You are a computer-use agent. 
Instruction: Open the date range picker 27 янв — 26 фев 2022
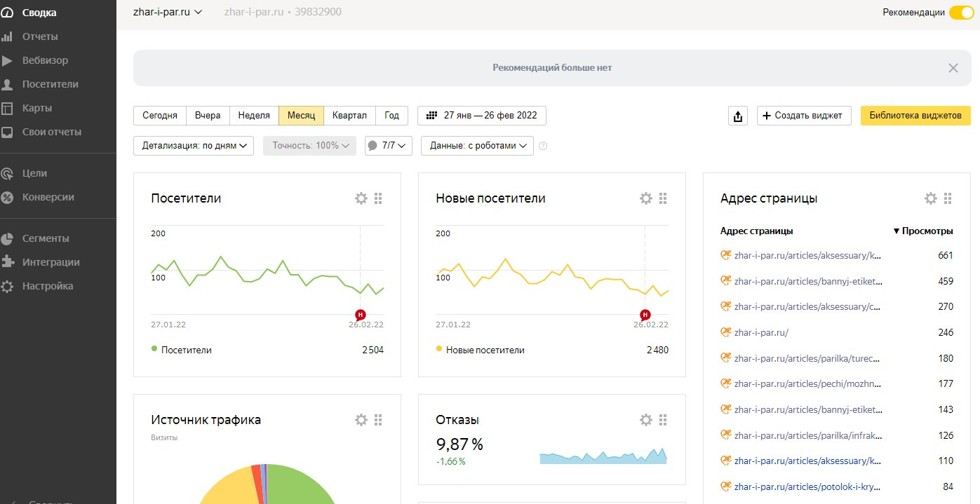pyautogui.click(x=481, y=116)
